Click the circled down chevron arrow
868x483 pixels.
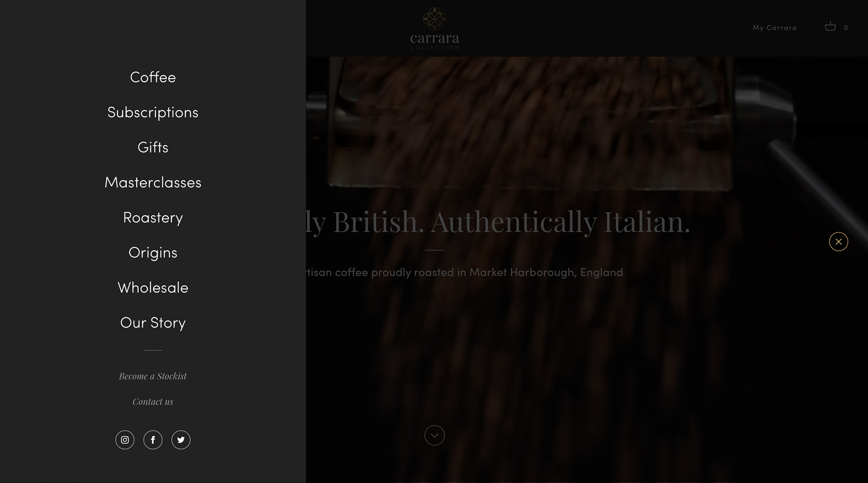(x=434, y=435)
